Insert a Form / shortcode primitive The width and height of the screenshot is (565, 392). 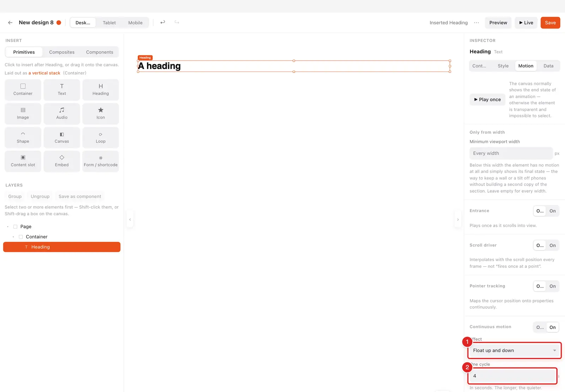[x=101, y=161]
